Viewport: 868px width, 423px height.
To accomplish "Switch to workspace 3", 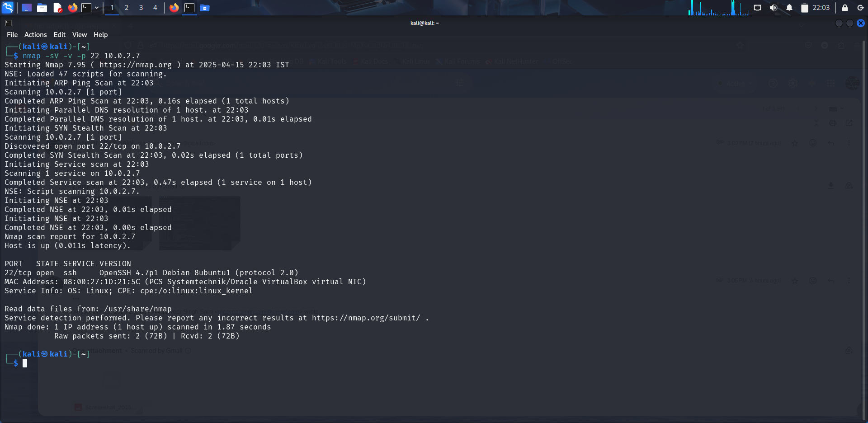I will (141, 8).
